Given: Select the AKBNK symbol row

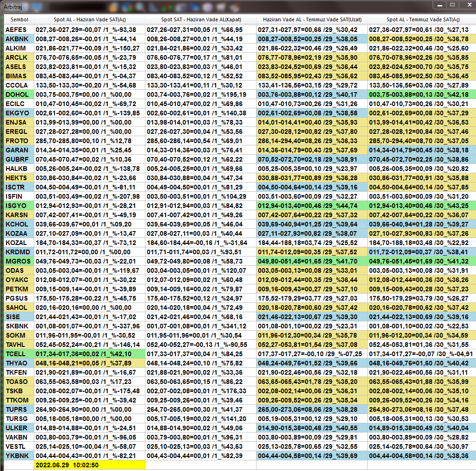Looking at the screenshot, I should (19, 39).
